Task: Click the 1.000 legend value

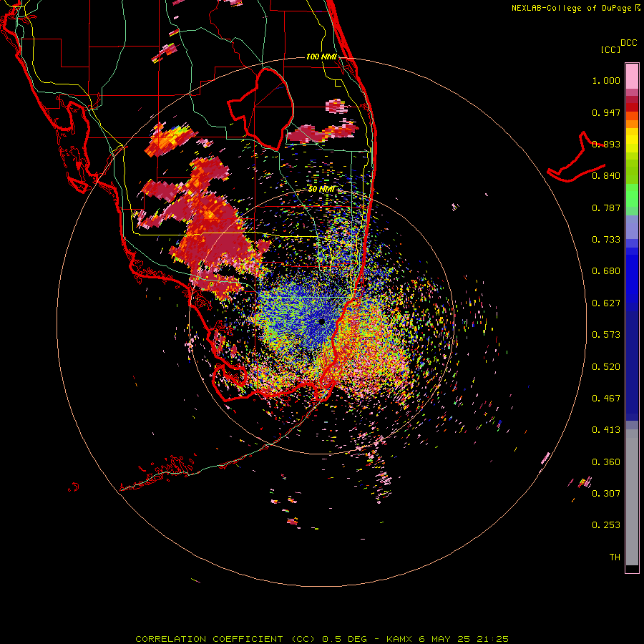Action: pos(606,80)
